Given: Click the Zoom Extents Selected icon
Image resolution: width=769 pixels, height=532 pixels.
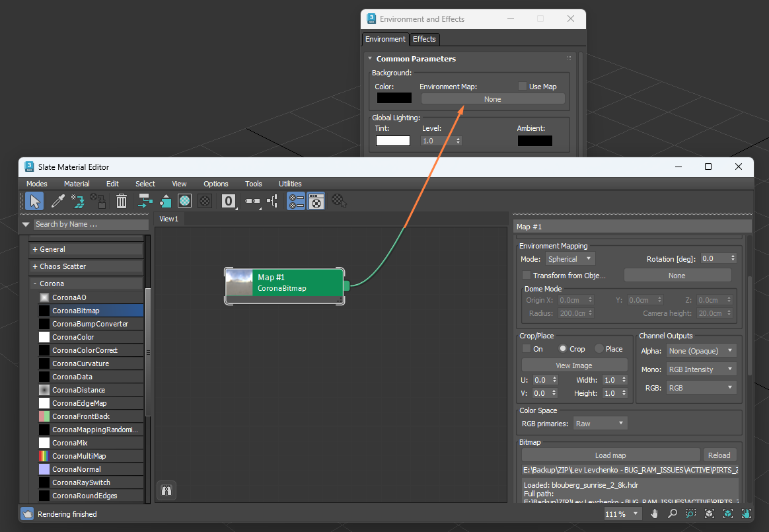Looking at the screenshot, I should point(728,514).
